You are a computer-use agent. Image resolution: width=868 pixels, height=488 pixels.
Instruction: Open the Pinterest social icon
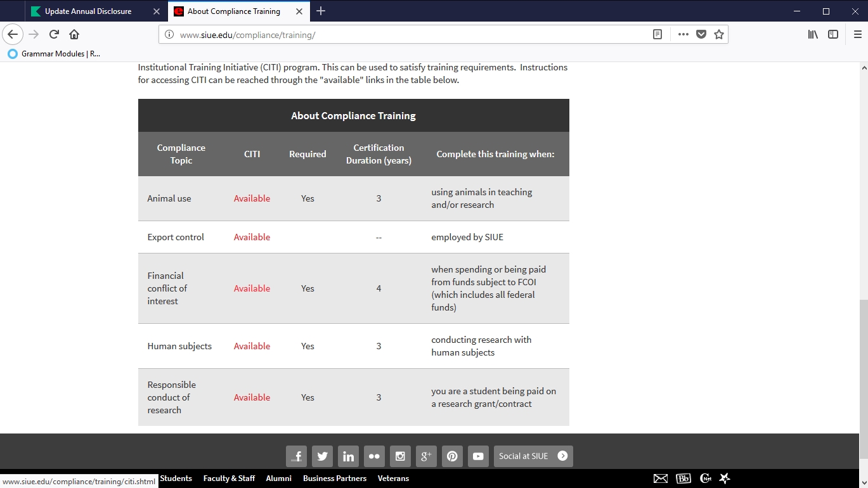pyautogui.click(x=452, y=456)
